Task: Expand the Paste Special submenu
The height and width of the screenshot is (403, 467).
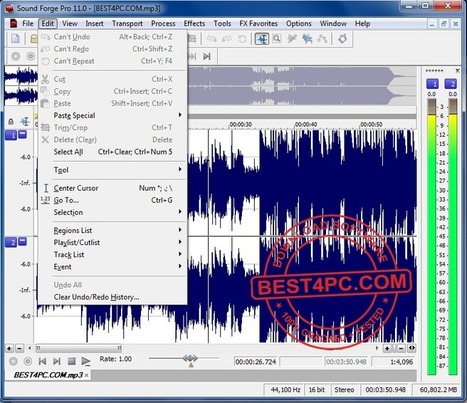Action: pyautogui.click(x=113, y=115)
